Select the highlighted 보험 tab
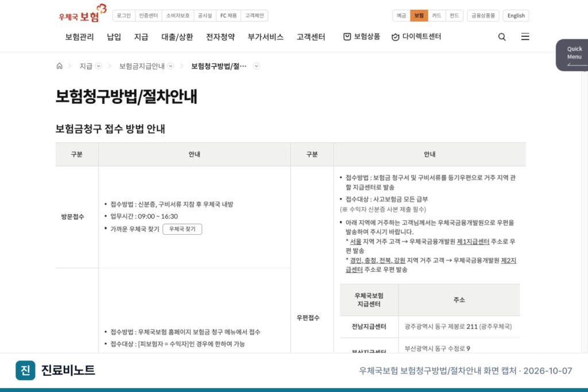Viewport: 588px width, 392px height. point(419,15)
